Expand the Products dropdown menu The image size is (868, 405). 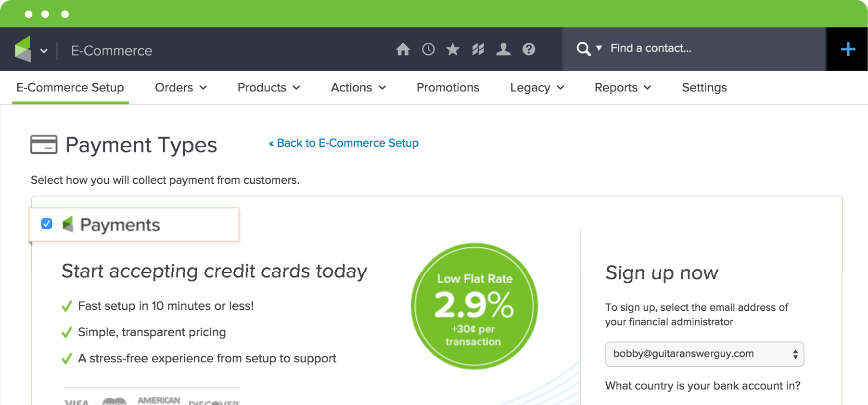pyautogui.click(x=268, y=88)
